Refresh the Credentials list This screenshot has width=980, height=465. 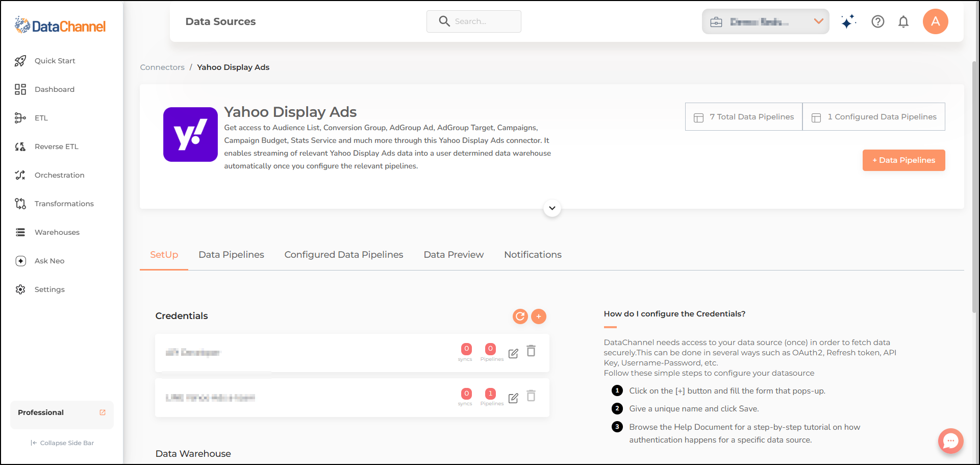[x=520, y=316]
